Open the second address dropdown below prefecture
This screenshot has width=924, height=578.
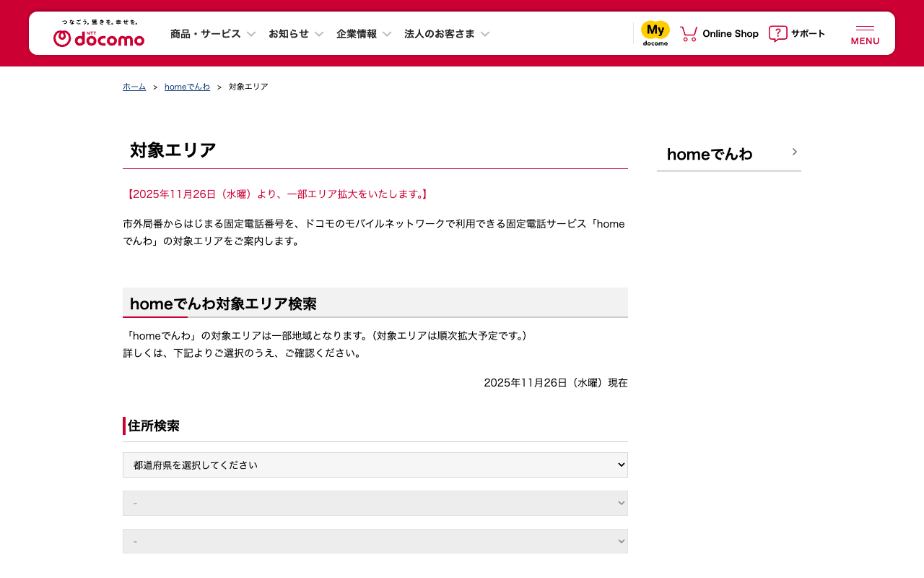pos(375,504)
